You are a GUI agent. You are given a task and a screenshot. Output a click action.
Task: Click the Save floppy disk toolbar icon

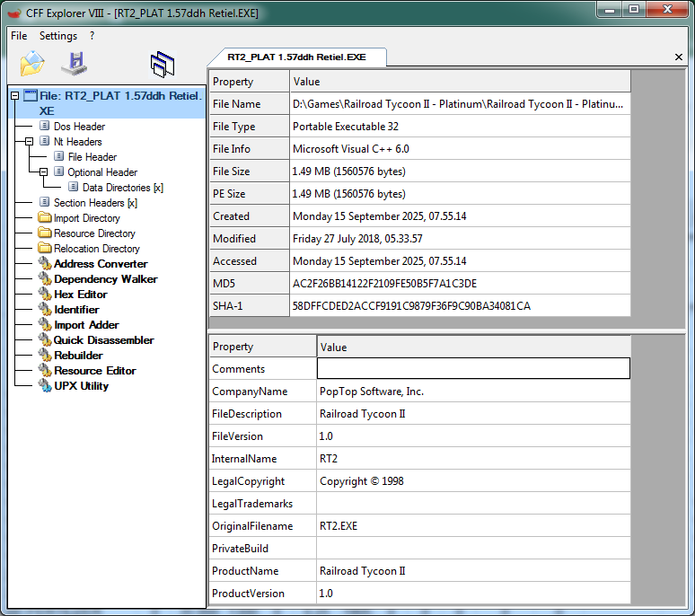tap(74, 64)
